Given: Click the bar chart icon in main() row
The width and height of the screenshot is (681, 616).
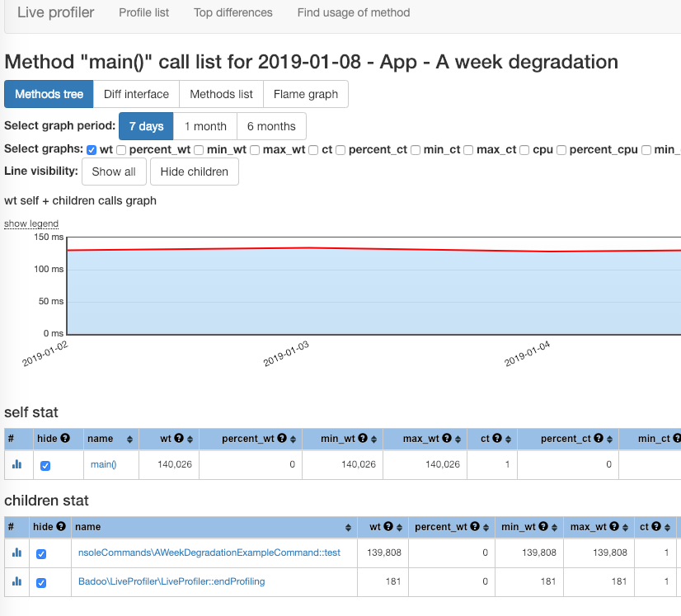Looking at the screenshot, I should pos(16,464).
